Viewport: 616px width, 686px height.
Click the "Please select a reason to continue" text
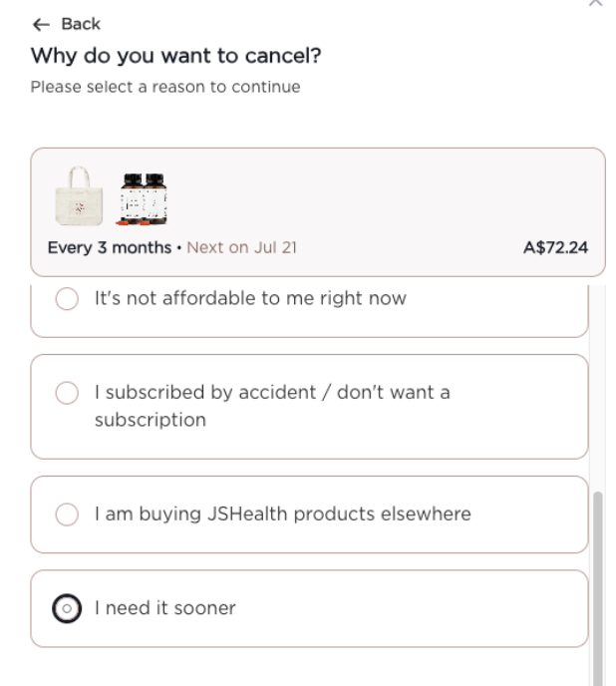(x=165, y=88)
